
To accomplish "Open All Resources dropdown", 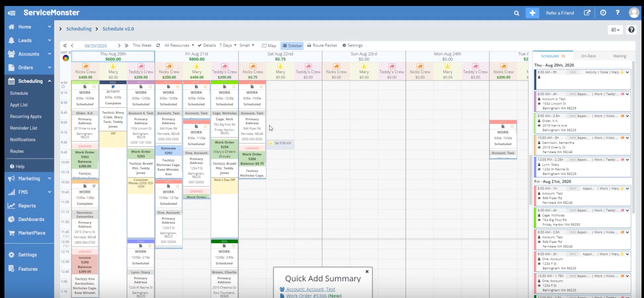I will (179, 46).
